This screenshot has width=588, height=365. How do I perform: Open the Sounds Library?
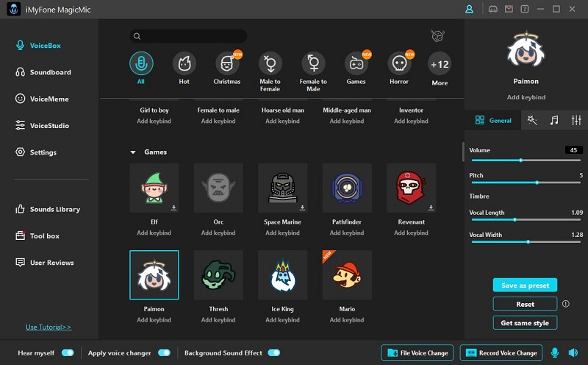[47, 209]
